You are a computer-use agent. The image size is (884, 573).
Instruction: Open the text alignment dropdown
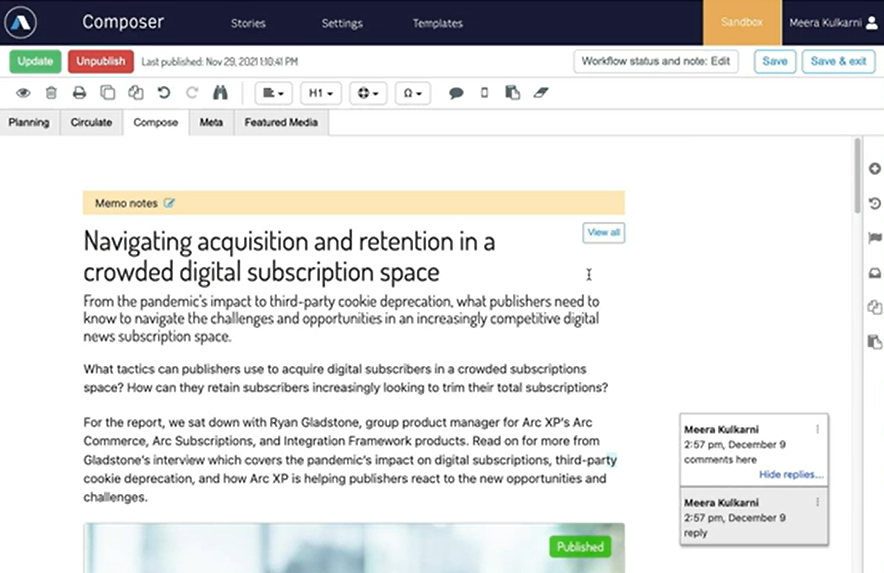coord(273,93)
